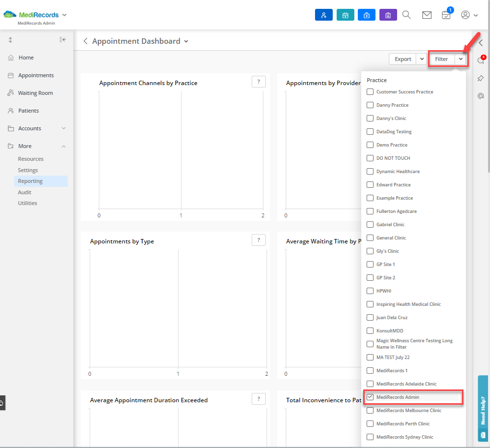Open the search magnifier icon
Image resolution: width=490 pixels, height=448 pixels.
[406, 15]
